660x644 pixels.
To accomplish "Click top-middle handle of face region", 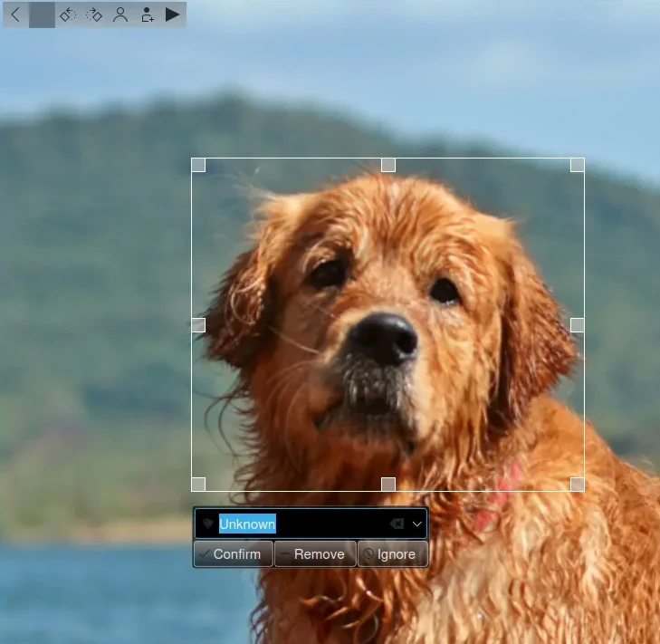I will click(x=388, y=165).
